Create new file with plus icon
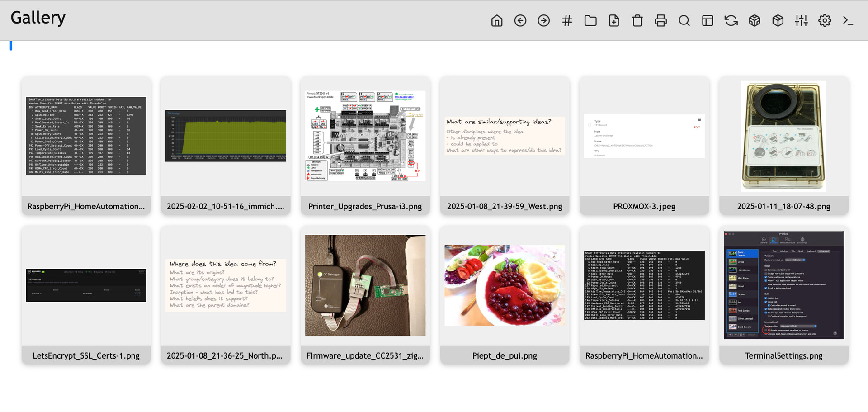 (x=614, y=21)
